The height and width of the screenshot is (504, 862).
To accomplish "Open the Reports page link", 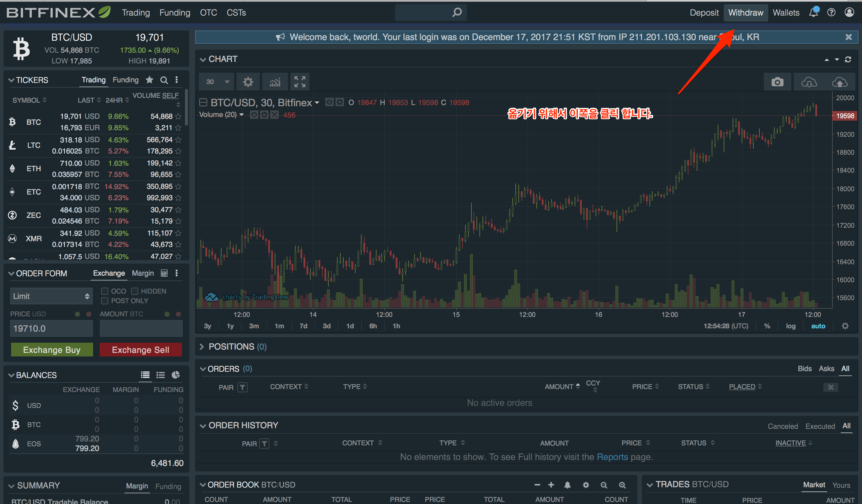I will pos(612,457).
